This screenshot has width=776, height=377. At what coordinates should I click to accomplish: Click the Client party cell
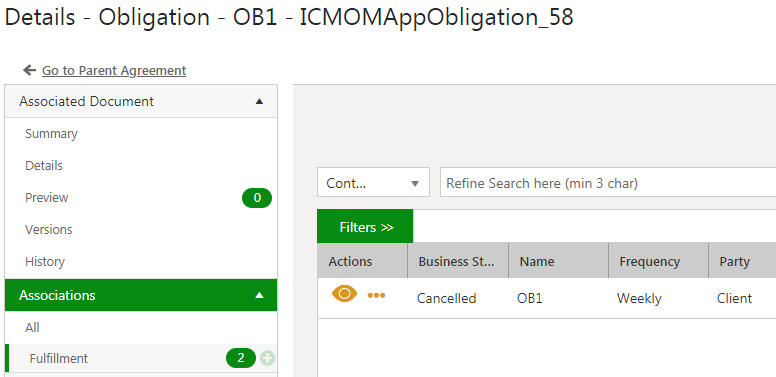[734, 298]
